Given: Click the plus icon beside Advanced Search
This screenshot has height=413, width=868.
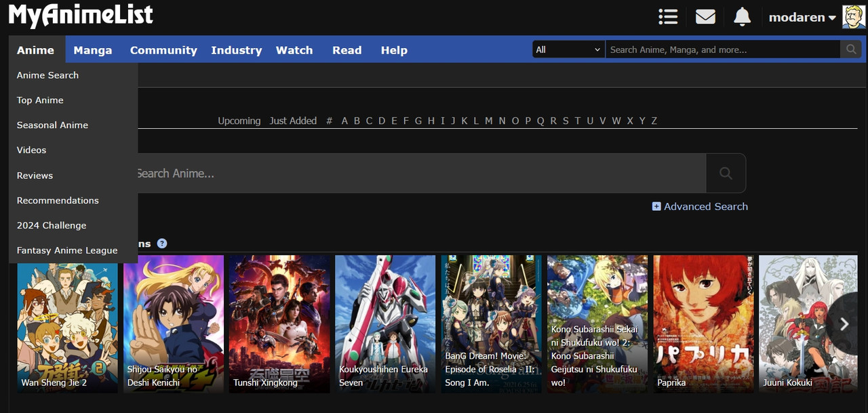Looking at the screenshot, I should pyautogui.click(x=656, y=206).
